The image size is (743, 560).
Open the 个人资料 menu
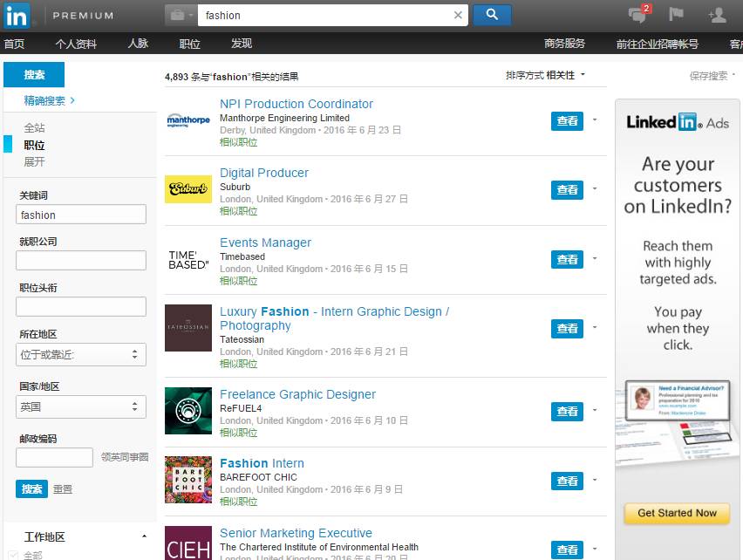(76, 44)
